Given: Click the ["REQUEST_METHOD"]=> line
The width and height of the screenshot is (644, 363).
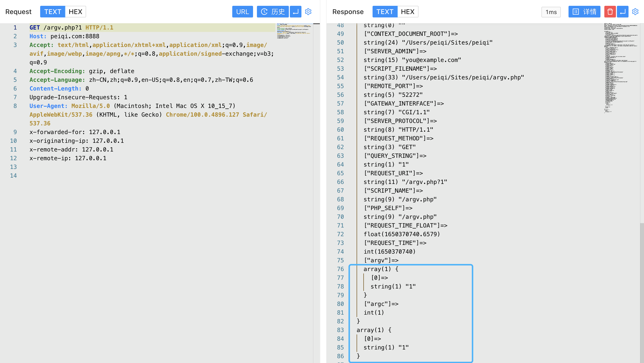Looking at the screenshot, I should (398, 138).
